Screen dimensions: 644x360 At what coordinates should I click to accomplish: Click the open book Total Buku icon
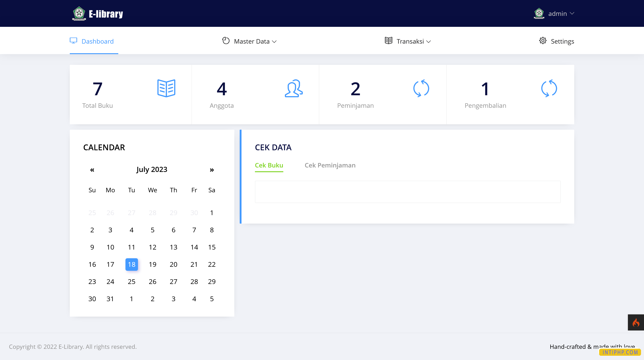point(166,88)
